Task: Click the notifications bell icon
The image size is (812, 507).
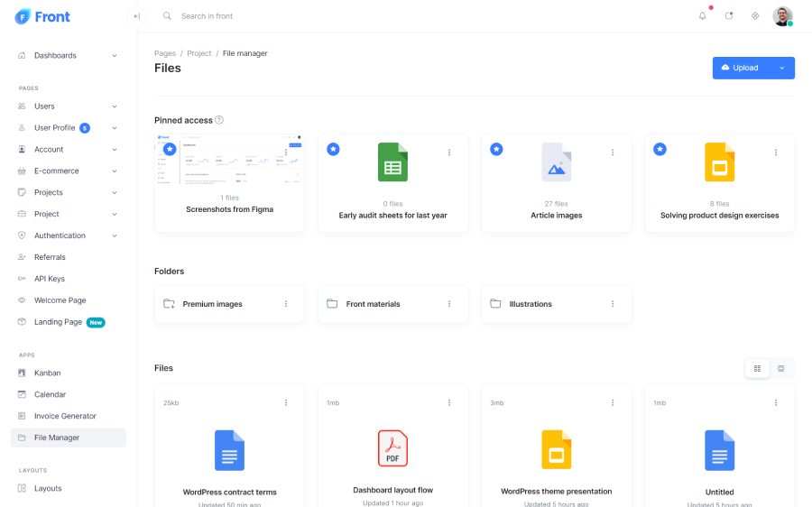Action: (703, 16)
